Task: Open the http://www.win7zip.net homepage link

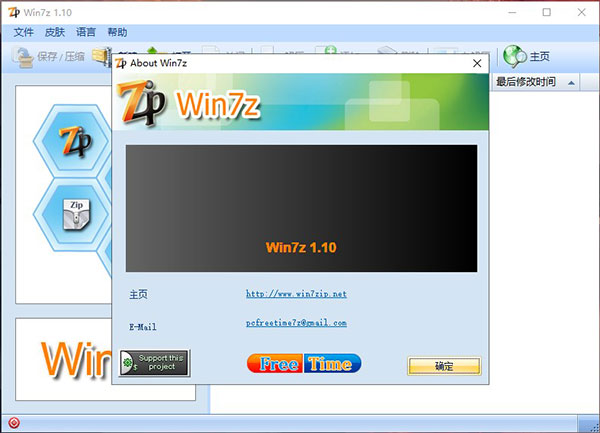Action: click(x=296, y=294)
